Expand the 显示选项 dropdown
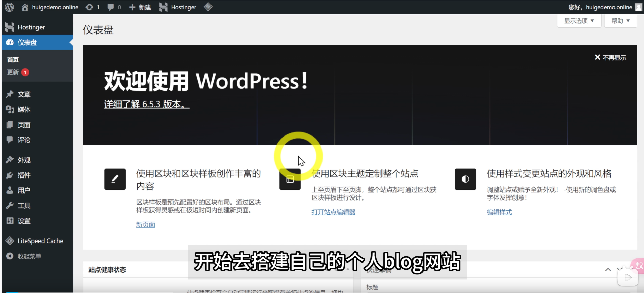The height and width of the screenshot is (293, 644). (579, 21)
